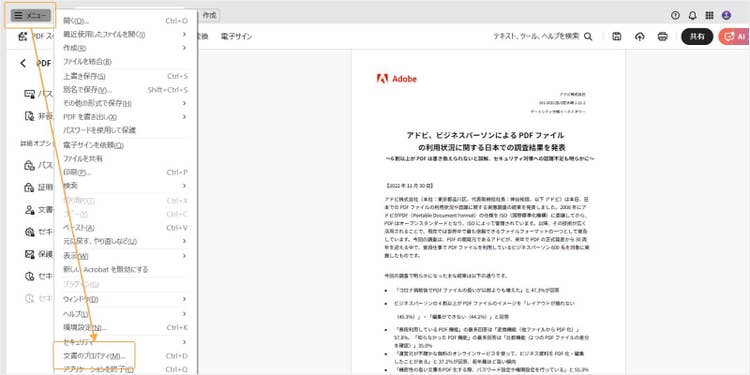The height and width of the screenshot is (375, 750).
Task: Switch to the 作成 tab at top
Action: 209,15
